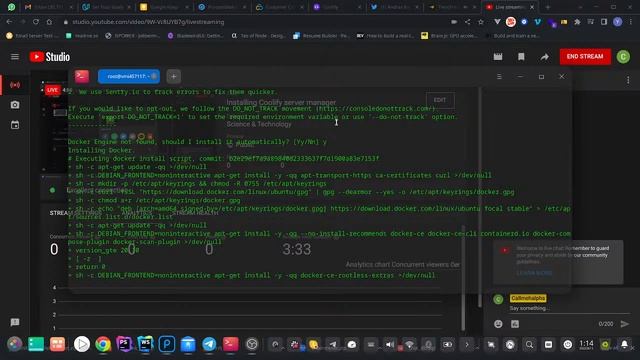Share the stream using arrow icon
The image size is (640, 360).
(544, 57)
